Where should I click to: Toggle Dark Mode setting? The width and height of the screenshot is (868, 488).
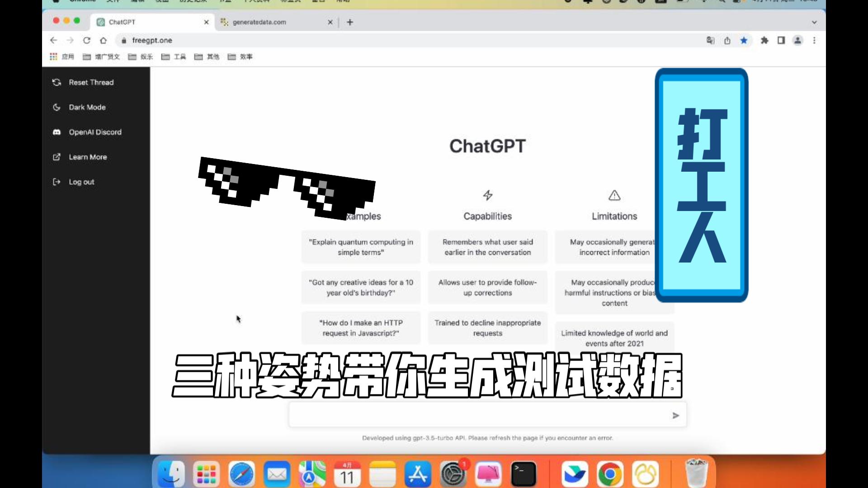[87, 107]
